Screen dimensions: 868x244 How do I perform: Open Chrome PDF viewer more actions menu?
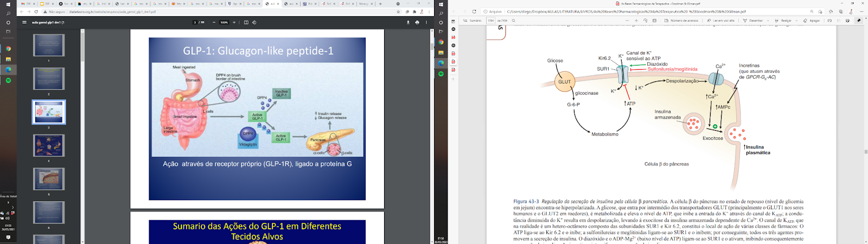426,22
